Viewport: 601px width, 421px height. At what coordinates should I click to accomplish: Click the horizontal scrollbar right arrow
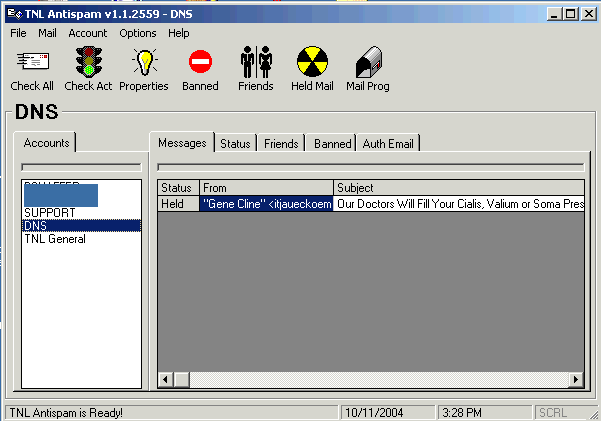coord(576,380)
